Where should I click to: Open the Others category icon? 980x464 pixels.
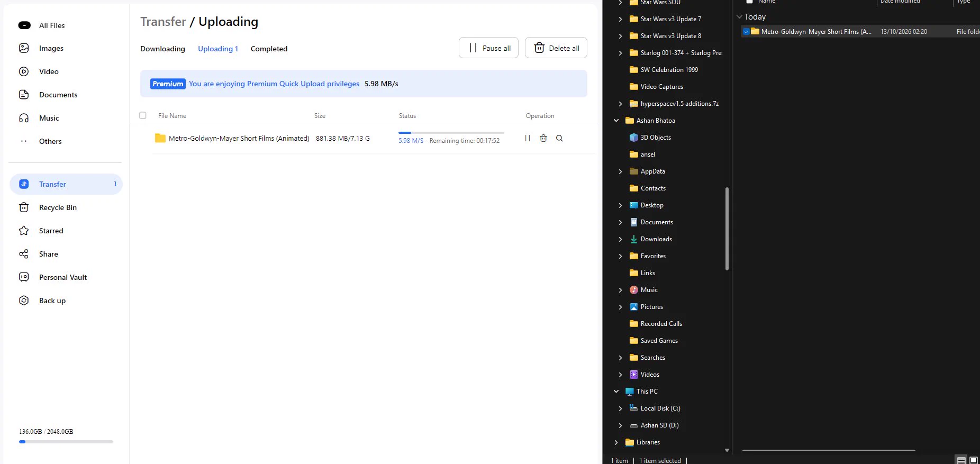point(24,141)
